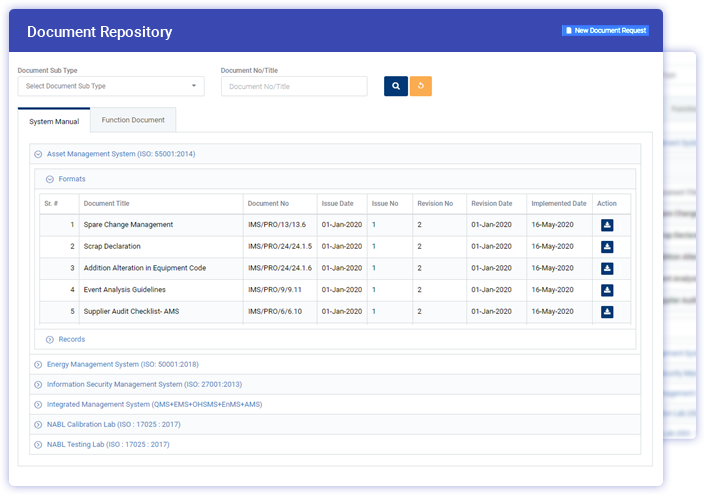Expand NABL Calibration Lab section
The image size is (704, 498).
tap(38, 424)
